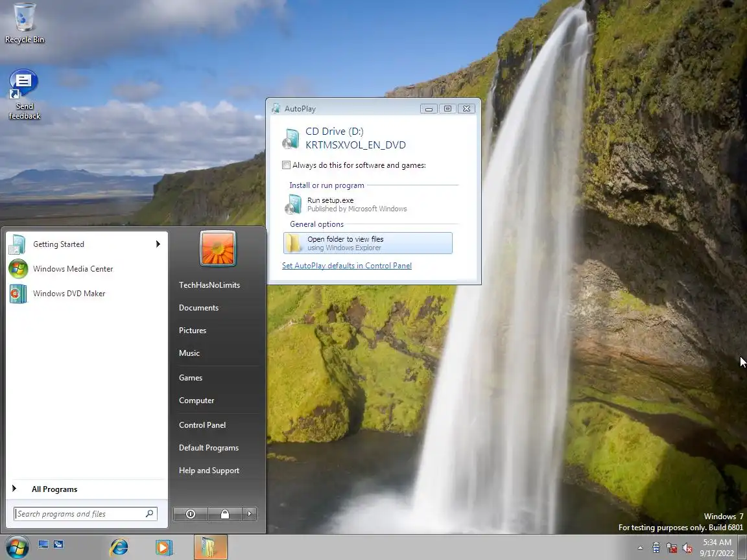
Task: Open Default Programs from Start menu
Action: [209, 448]
